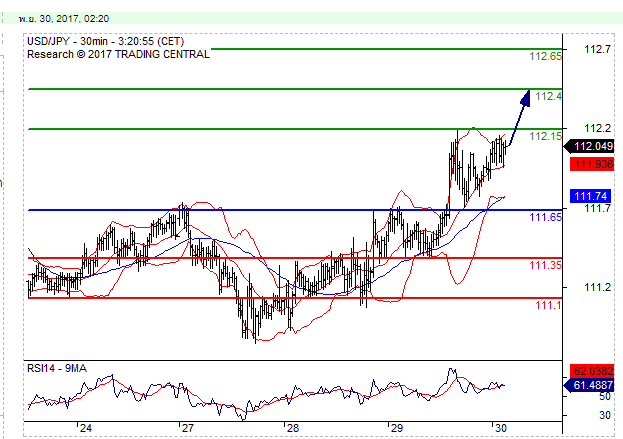Select the current price tag 112.049

tap(589, 146)
